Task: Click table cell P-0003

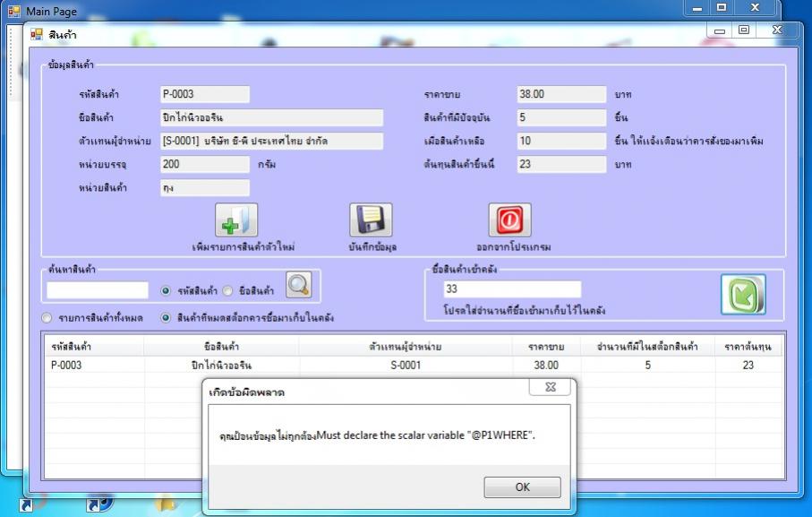Action: [65, 366]
